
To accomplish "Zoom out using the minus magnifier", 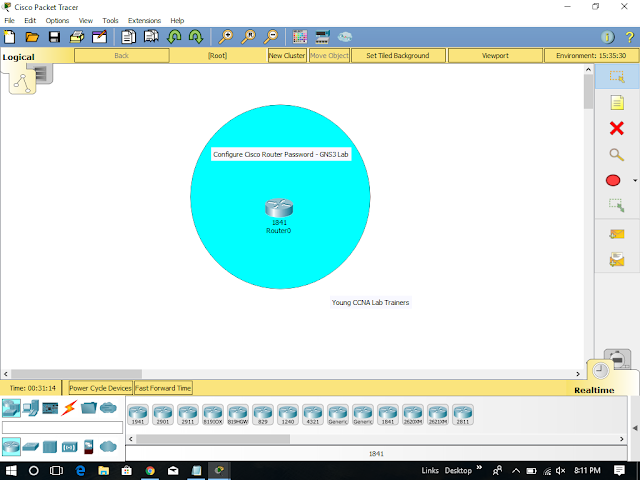I will (271, 37).
